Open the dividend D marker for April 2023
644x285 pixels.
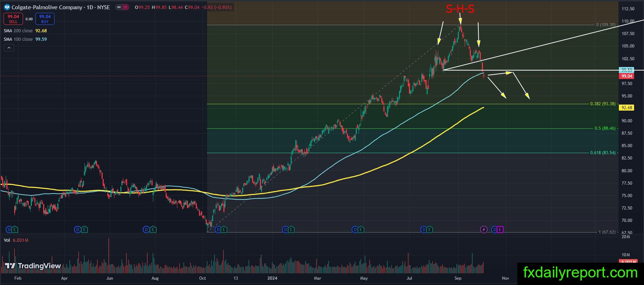77,230
